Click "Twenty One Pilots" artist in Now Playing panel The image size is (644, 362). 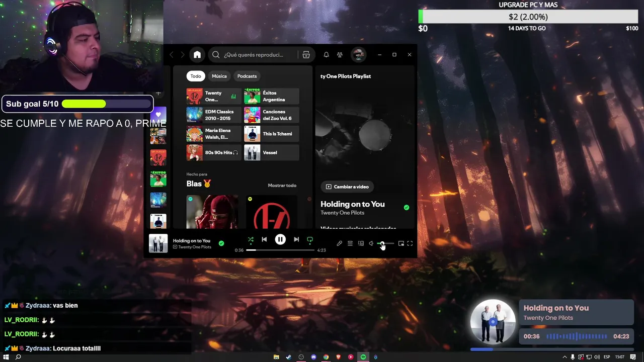tap(342, 213)
